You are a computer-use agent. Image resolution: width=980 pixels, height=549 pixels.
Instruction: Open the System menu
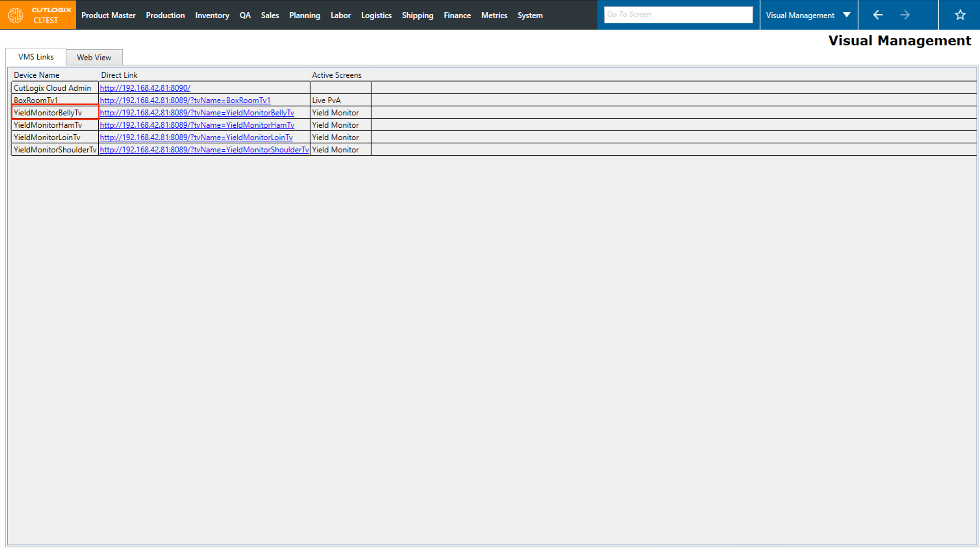pos(530,15)
